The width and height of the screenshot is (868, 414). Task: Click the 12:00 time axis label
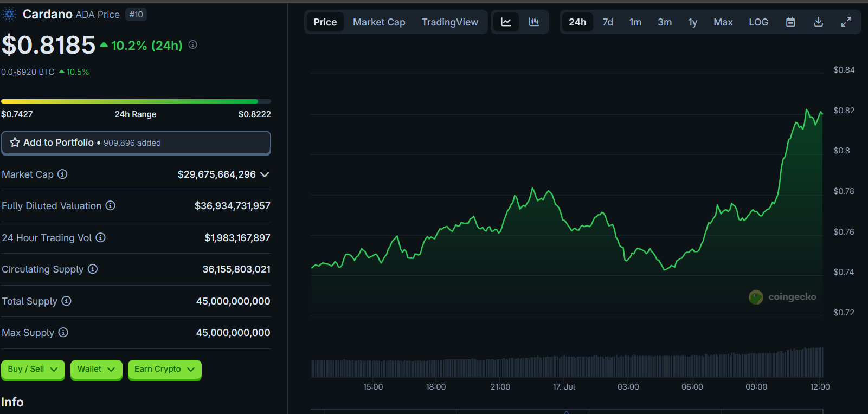tap(820, 387)
